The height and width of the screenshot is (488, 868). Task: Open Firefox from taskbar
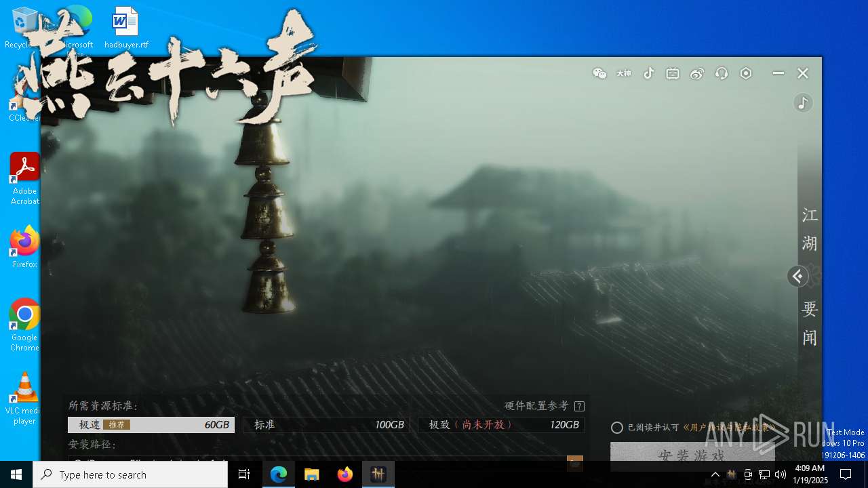(x=345, y=474)
